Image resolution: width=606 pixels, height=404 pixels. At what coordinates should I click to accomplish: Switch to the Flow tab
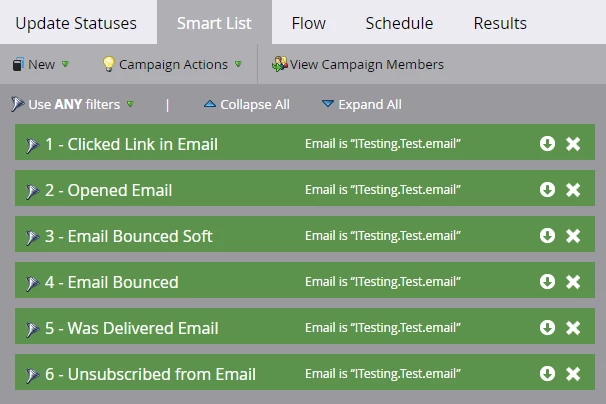click(308, 23)
